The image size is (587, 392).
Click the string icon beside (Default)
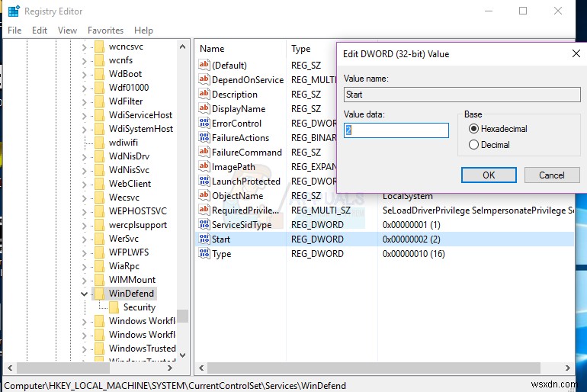(204, 65)
